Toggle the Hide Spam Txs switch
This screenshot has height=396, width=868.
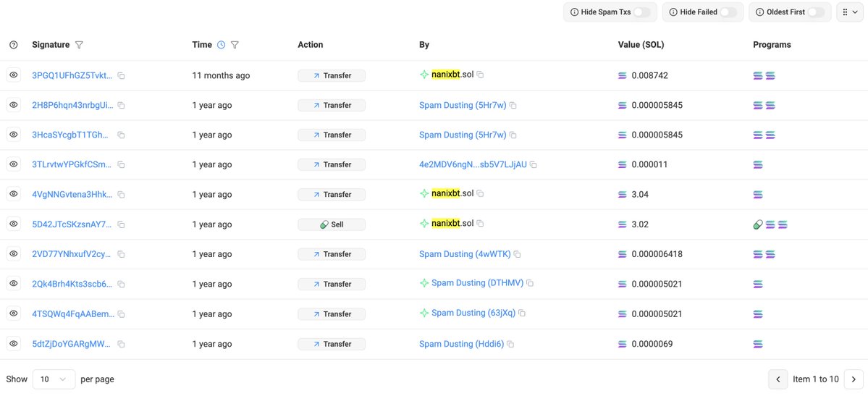coord(641,12)
